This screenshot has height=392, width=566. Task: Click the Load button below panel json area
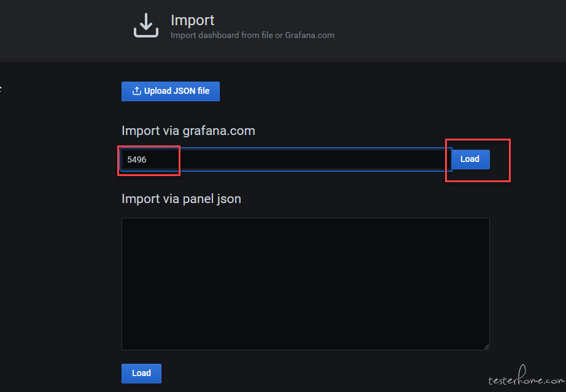coord(141,373)
